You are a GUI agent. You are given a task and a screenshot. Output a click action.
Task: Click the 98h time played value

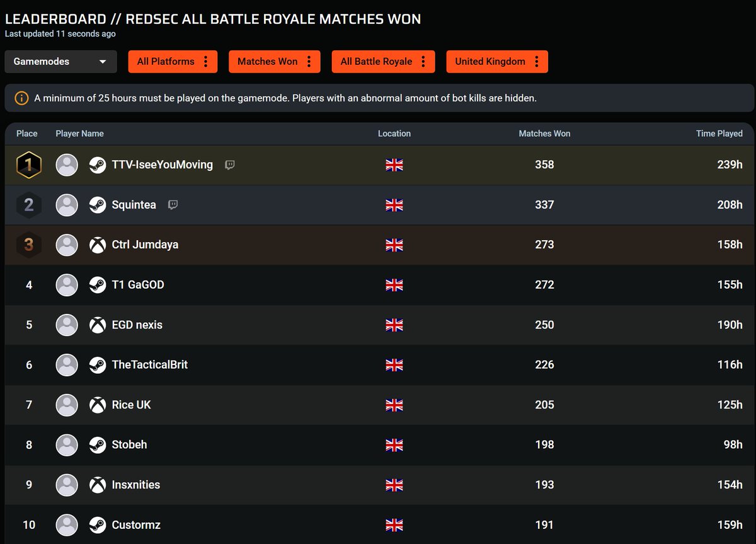click(x=733, y=444)
